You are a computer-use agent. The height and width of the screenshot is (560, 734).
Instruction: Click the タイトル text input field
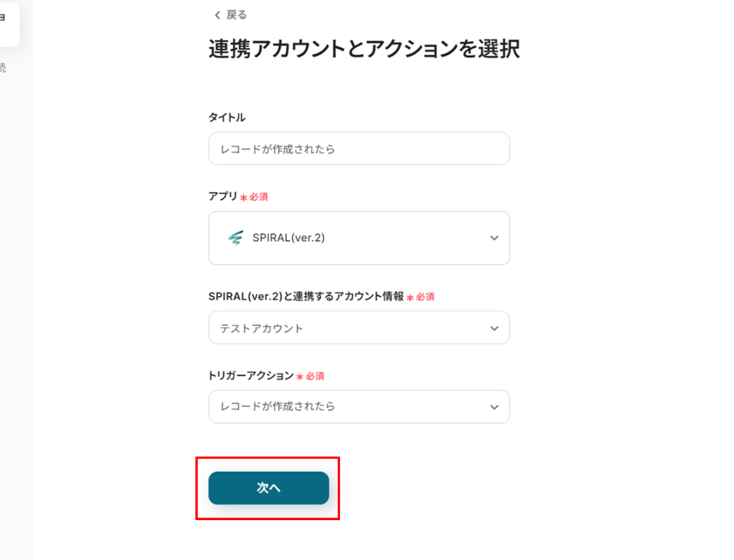359,149
